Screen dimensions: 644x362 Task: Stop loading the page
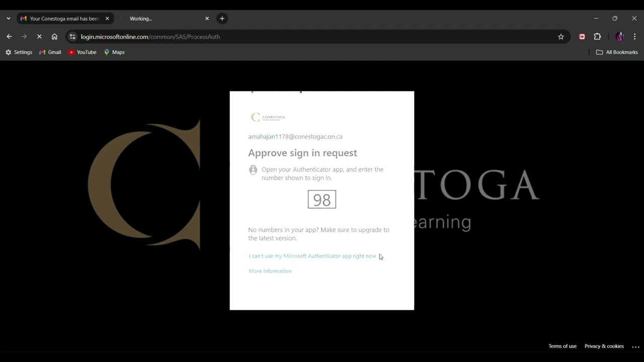(39, 37)
